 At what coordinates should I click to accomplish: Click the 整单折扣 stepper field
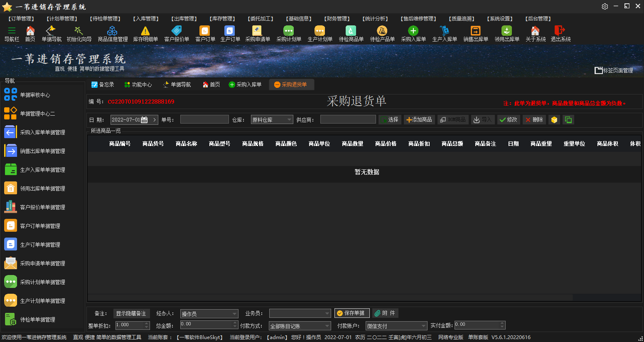(132, 325)
